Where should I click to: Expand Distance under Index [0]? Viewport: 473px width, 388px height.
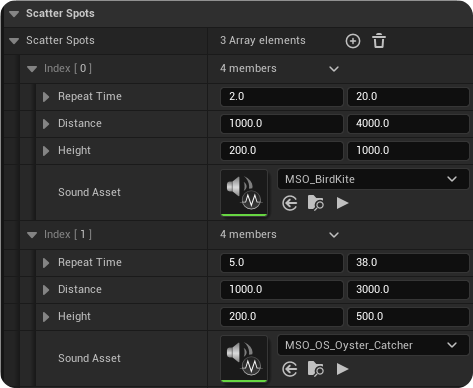tap(46, 124)
